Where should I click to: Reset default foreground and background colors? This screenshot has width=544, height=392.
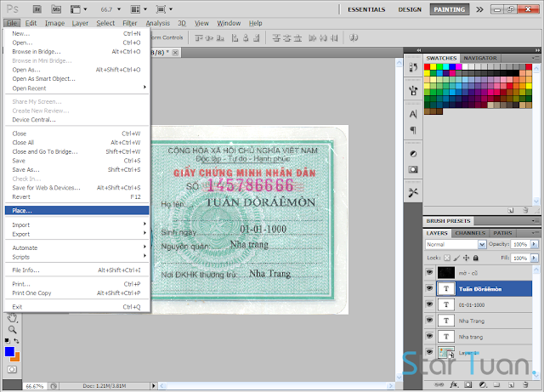pyautogui.click(x=7, y=341)
